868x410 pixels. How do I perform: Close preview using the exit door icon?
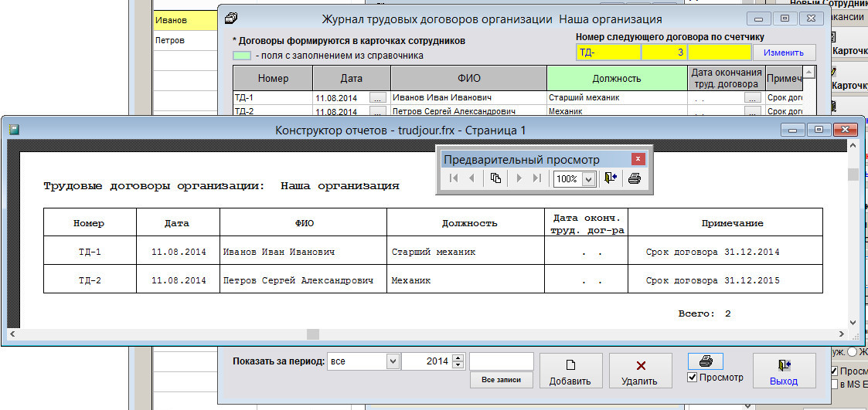[611, 178]
